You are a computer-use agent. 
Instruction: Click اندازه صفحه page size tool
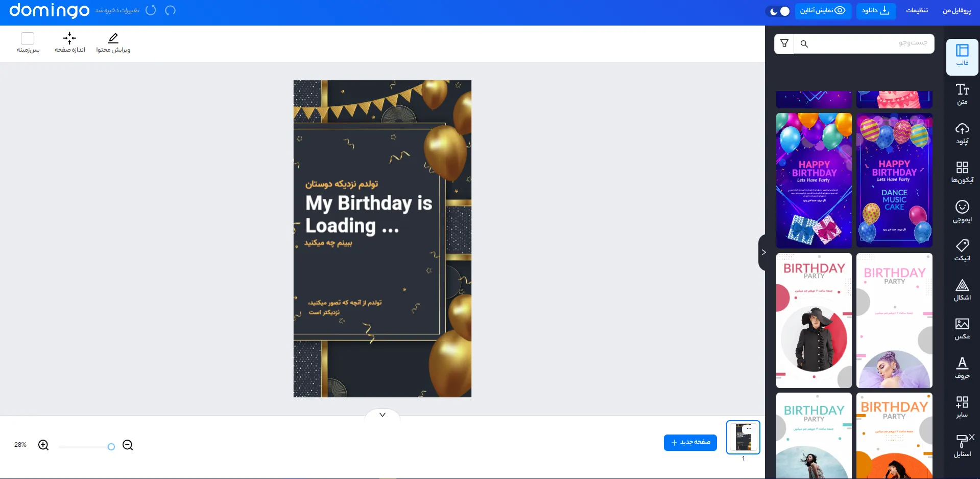(70, 42)
